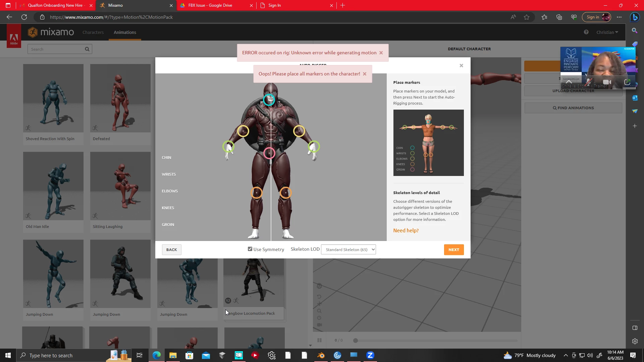Click the pink groin marker on character
The image size is (644, 362).
[269, 153]
